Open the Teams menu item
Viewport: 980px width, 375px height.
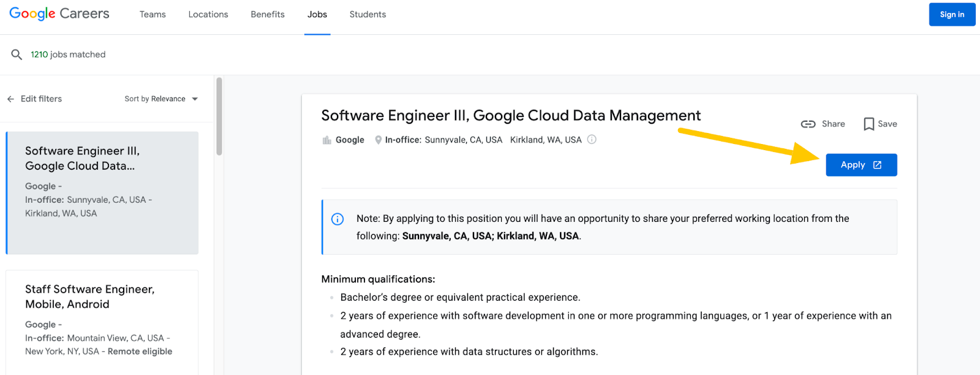click(153, 15)
